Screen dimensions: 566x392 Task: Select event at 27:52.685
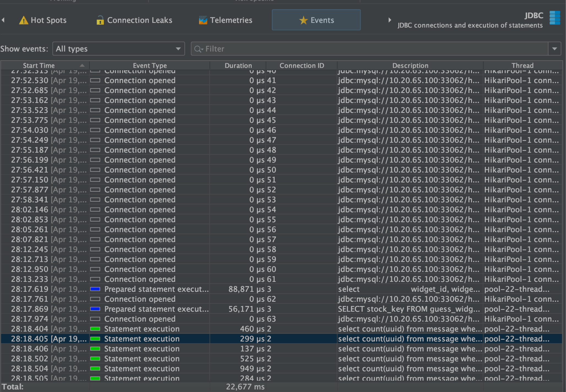tap(281, 90)
